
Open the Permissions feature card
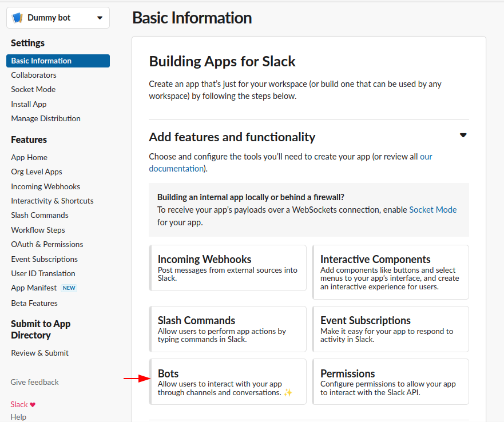click(390, 381)
